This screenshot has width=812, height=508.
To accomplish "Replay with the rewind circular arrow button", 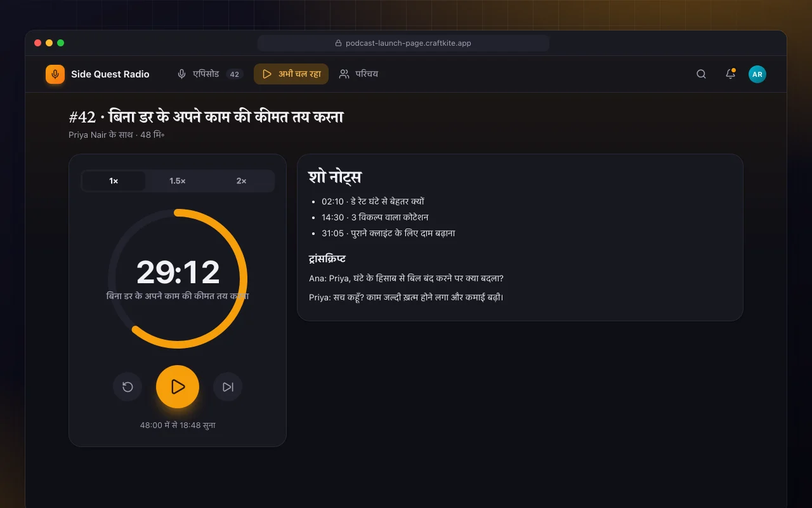I will coord(128,387).
